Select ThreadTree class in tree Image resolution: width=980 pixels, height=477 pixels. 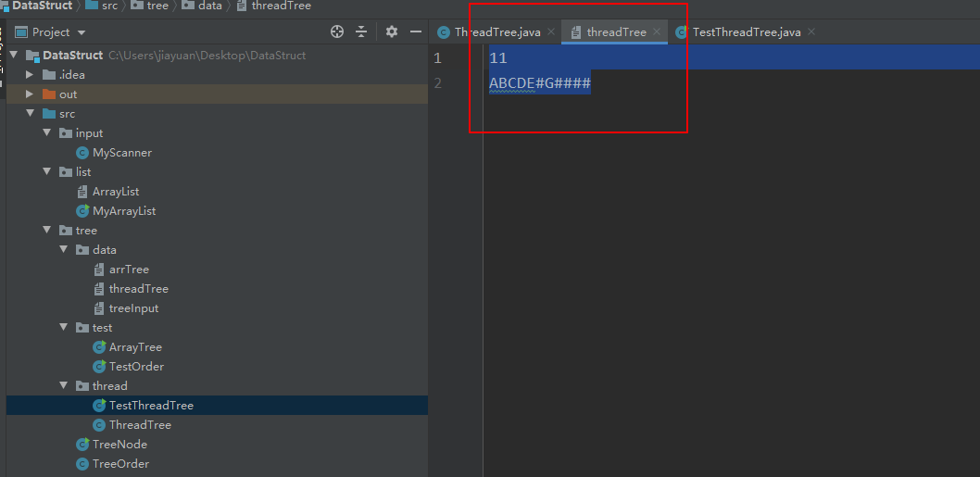click(x=140, y=424)
